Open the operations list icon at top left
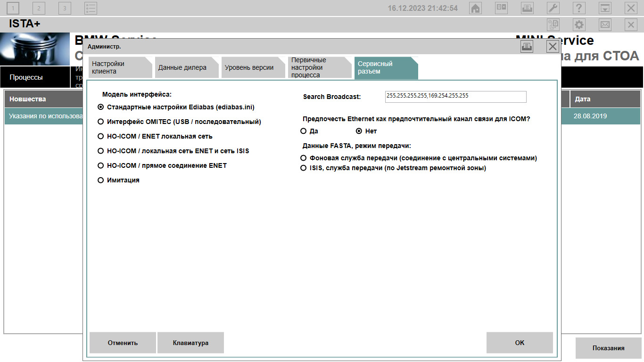The image size is (644, 362). pyautogui.click(x=91, y=8)
